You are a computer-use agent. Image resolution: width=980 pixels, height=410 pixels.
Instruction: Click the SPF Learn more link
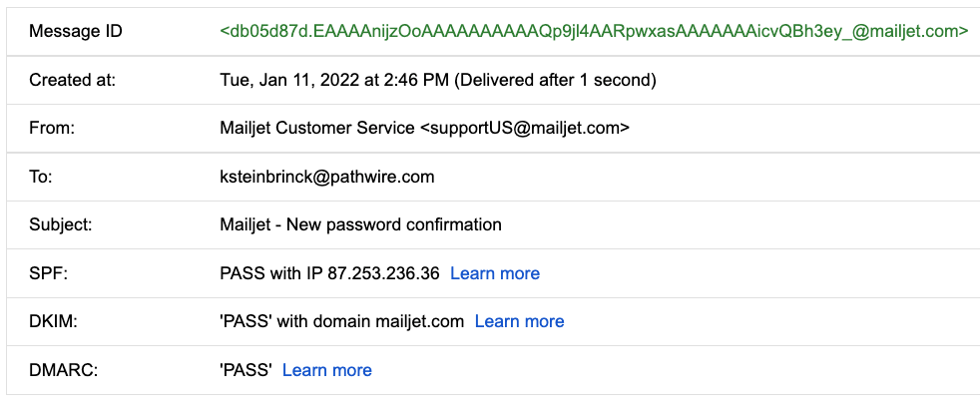pyautogui.click(x=495, y=273)
